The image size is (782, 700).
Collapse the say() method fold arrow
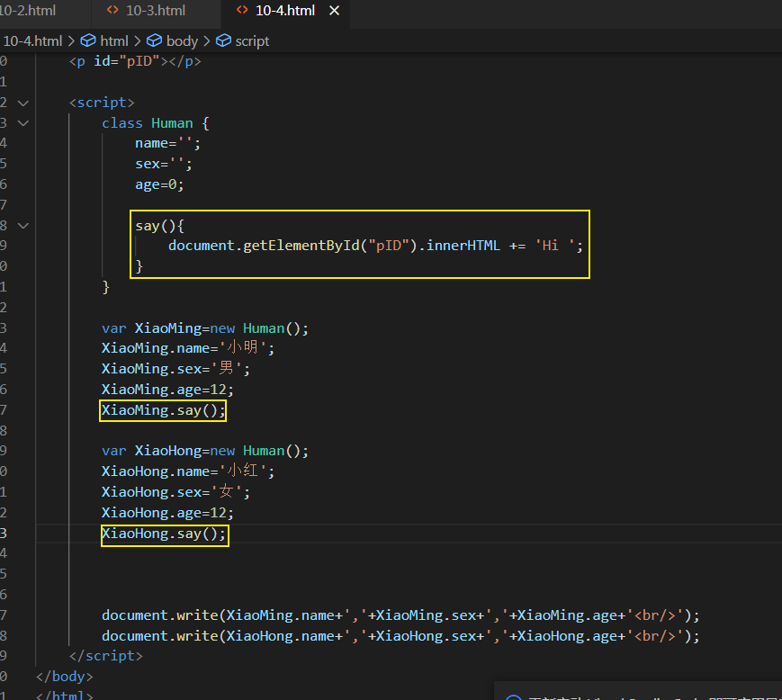click(x=22, y=226)
